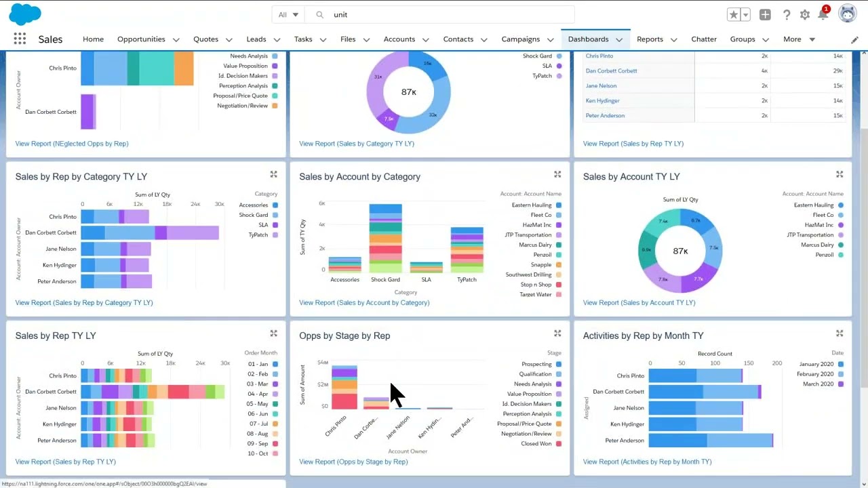
Task: Expand the Sales by Account by Category chart
Action: tap(557, 174)
